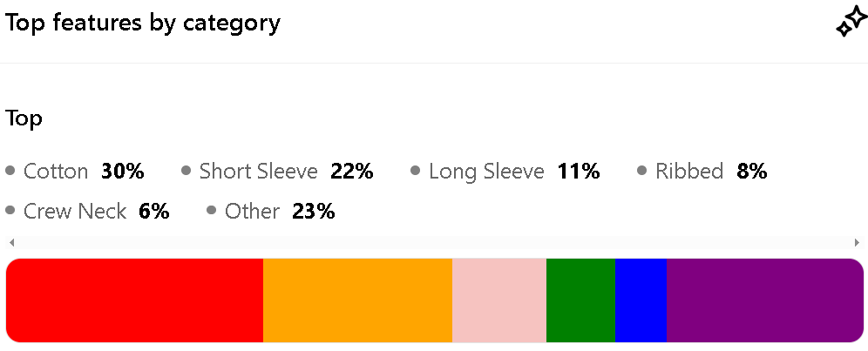Click the horizontal scrollbar track
The width and height of the screenshot is (868, 351).
tap(433, 242)
